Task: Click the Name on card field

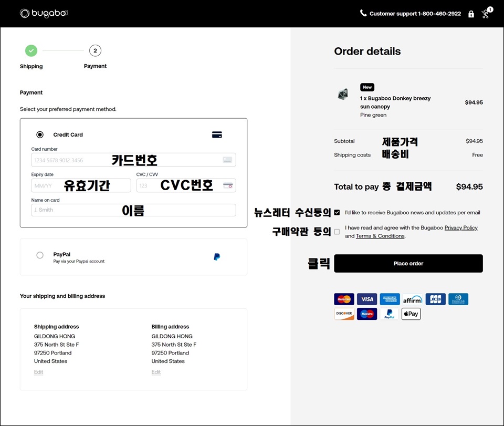Action: [133, 210]
